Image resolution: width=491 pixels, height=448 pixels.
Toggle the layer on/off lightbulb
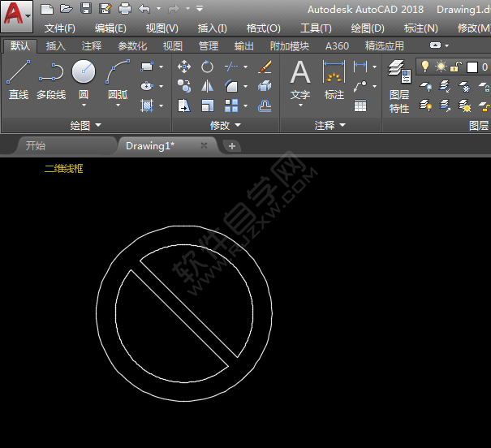click(425, 67)
